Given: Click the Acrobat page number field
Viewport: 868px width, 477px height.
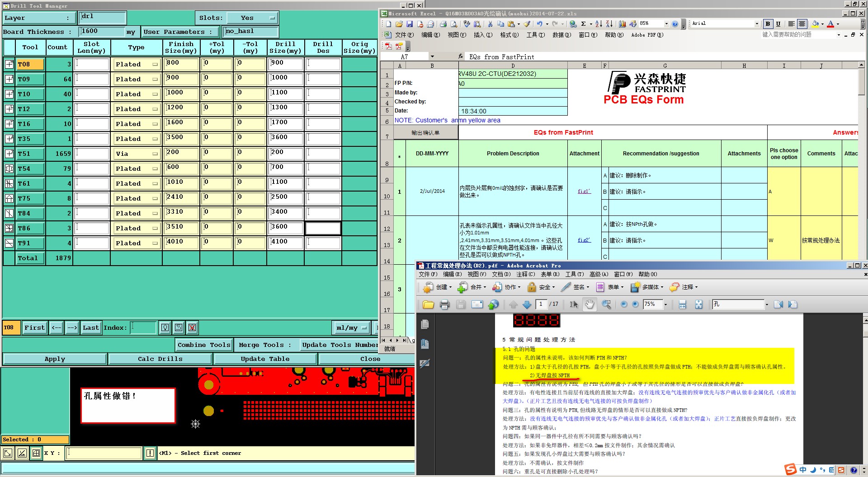Looking at the screenshot, I should 541,304.
